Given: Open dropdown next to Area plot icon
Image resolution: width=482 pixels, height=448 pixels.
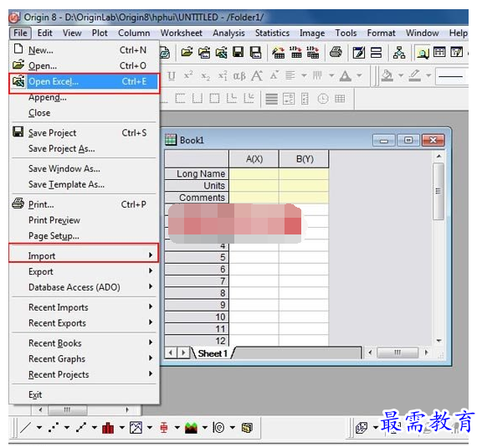Looking at the screenshot, I should [205, 427].
